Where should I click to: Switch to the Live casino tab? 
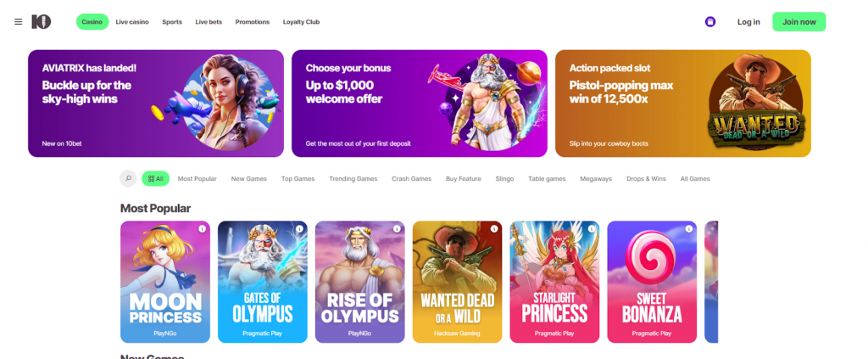click(131, 22)
